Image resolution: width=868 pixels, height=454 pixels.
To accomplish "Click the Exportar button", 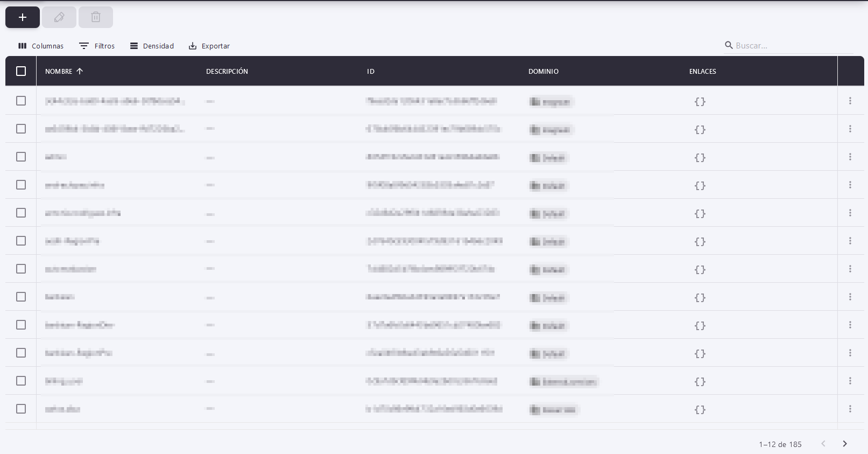I will click(209, 46).
